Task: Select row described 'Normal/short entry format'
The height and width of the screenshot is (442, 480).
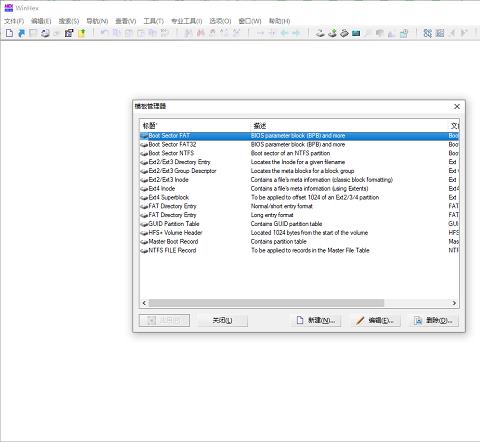Action: click(299, 206)
